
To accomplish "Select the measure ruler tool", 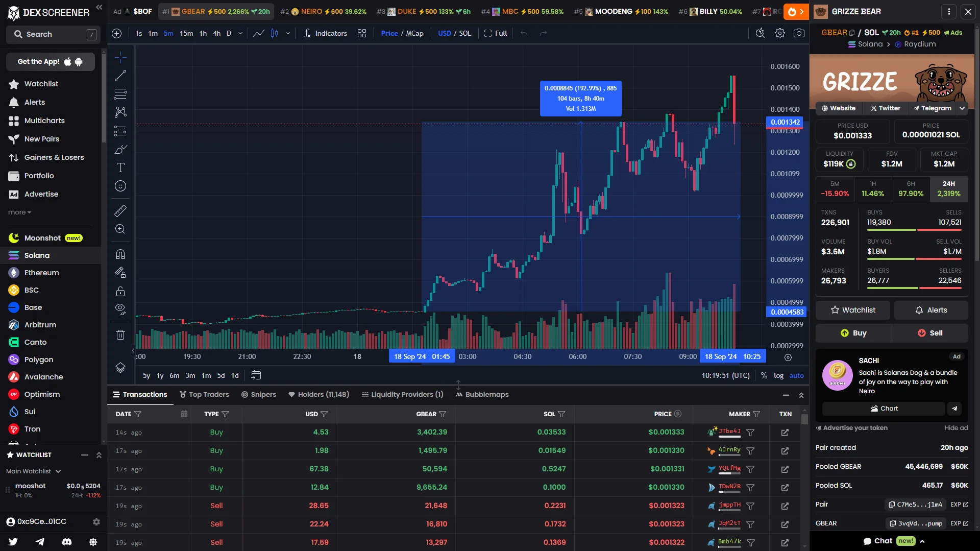I will pos(120,211).
